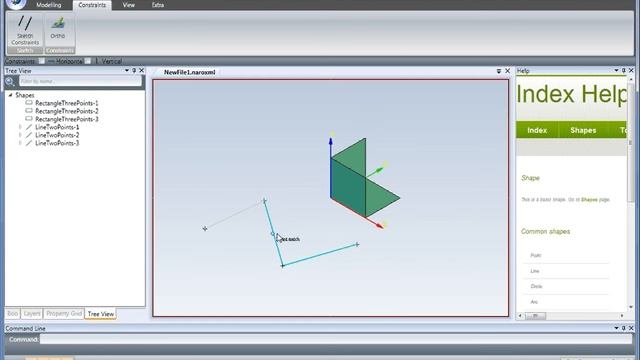This screenshot has height=360, width=640.
Task: Open the Arc help entry
Action: tap(534, 302)
